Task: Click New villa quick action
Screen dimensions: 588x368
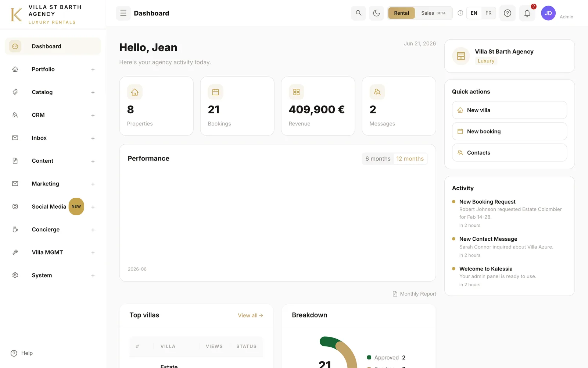Action: coord(509,110)
